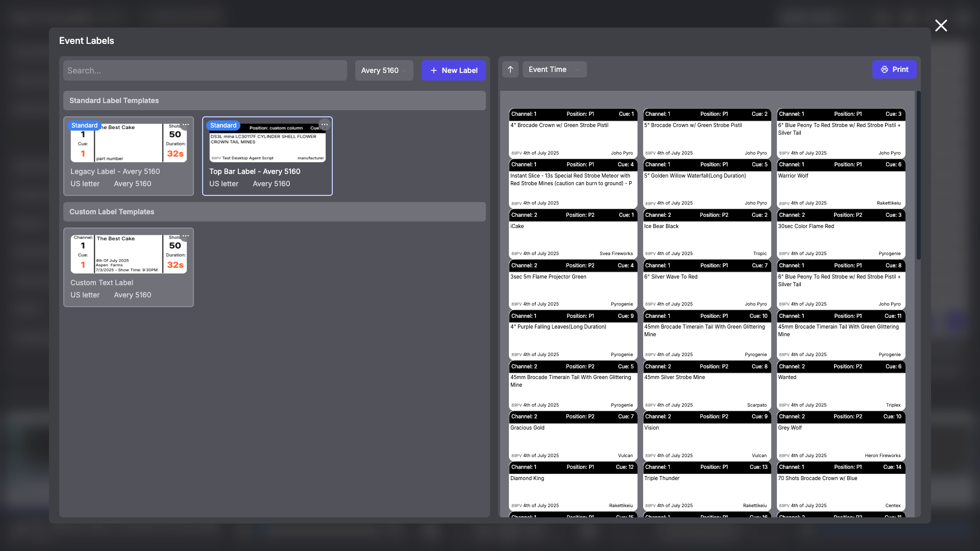Select the iCake label
The height and width of the screenshot is (551, 980).
(x=573, y=234)
